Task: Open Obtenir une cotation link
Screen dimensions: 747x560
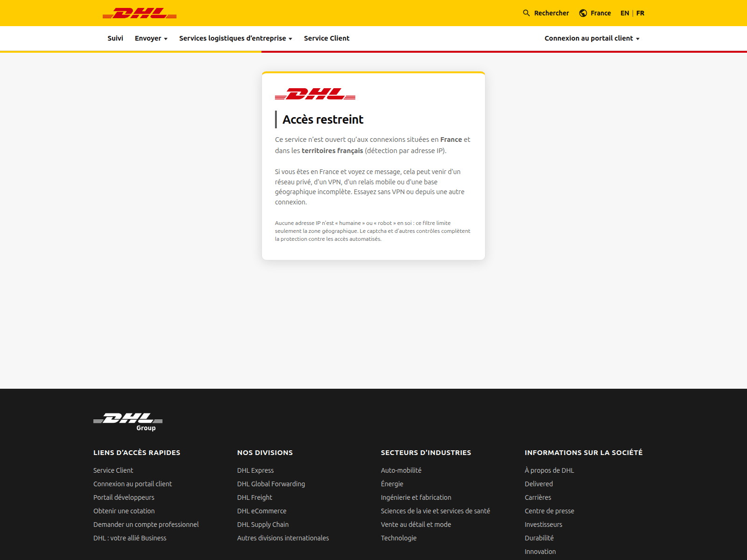Action: (124, 511)
